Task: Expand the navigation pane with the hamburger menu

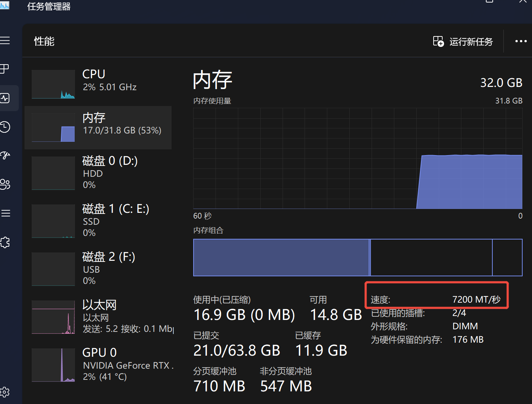Action: [5, 40]
